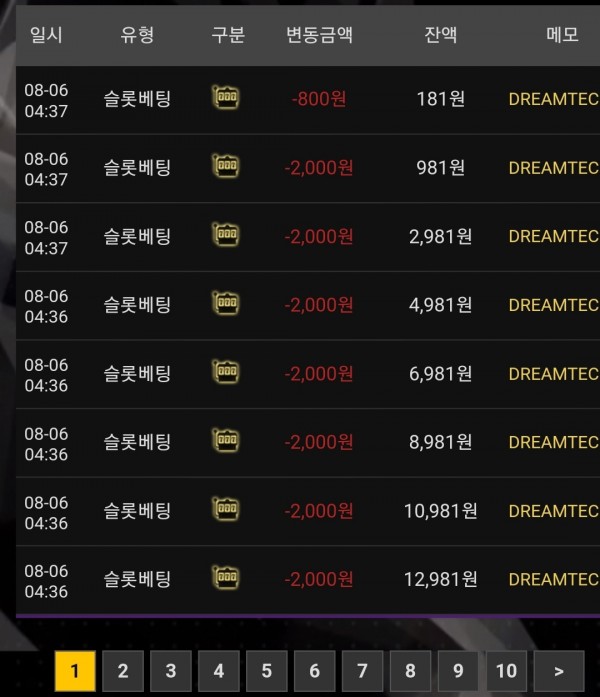Click the slot icon beside the 8,981원 balance
The height and width of the screenshot is (697, 600).
point(226,441)
